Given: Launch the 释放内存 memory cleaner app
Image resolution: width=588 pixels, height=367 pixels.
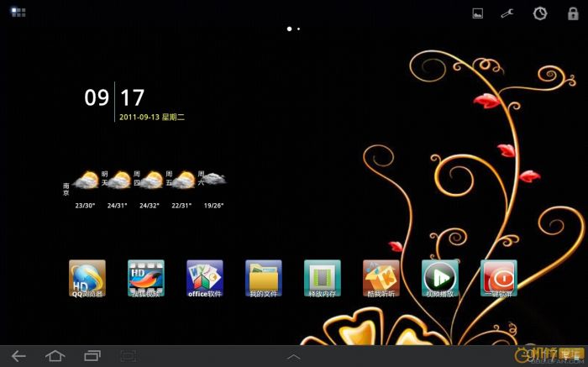Looking at the screenshot, I should point(322,278).
